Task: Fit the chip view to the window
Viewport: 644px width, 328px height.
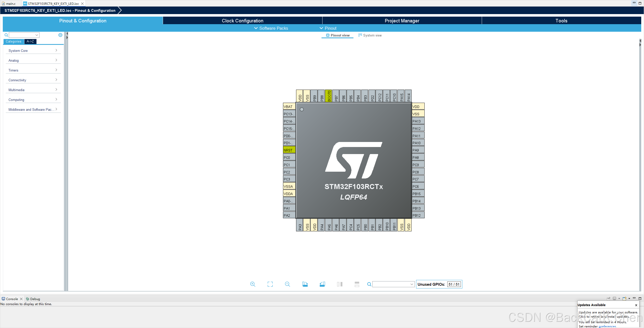Action: point(270,284)
